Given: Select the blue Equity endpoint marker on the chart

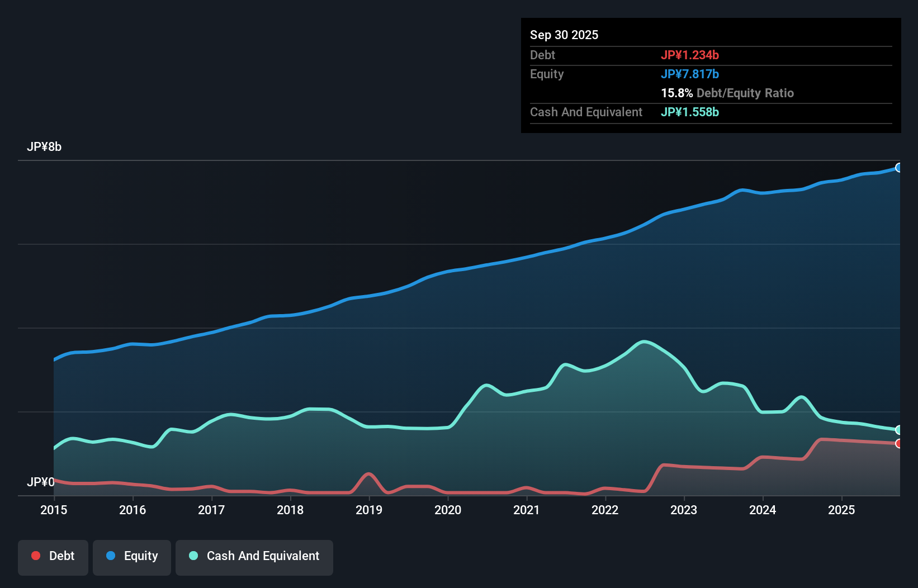Looking at the screenshot, I should (898, 167).
